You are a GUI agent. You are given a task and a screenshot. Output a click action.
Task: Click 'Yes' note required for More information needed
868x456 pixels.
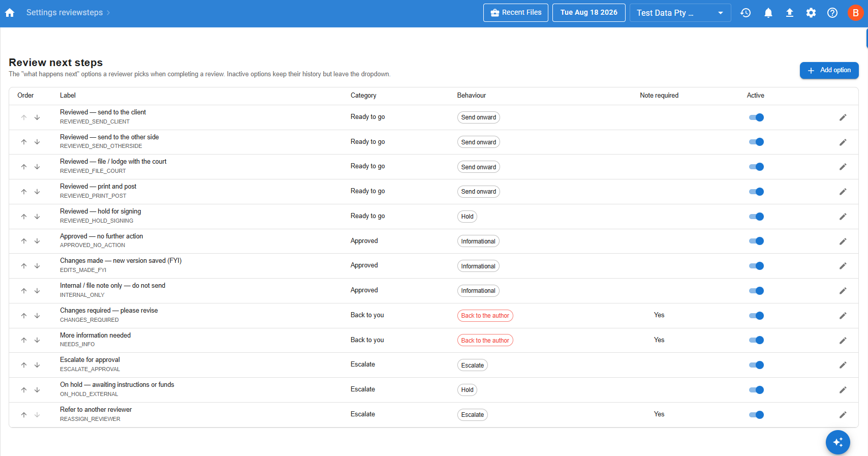pyautogui.click(x=659, y=340)
